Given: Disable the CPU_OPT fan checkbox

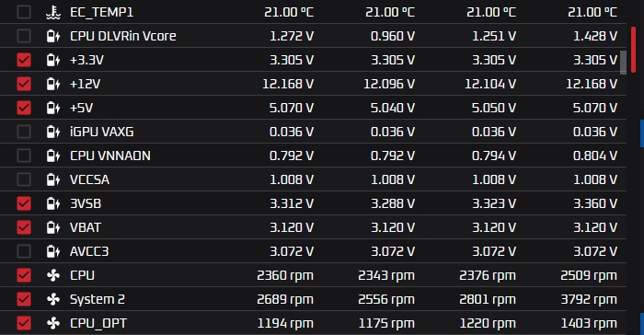Looking at the screenshot, I should 24,323.
